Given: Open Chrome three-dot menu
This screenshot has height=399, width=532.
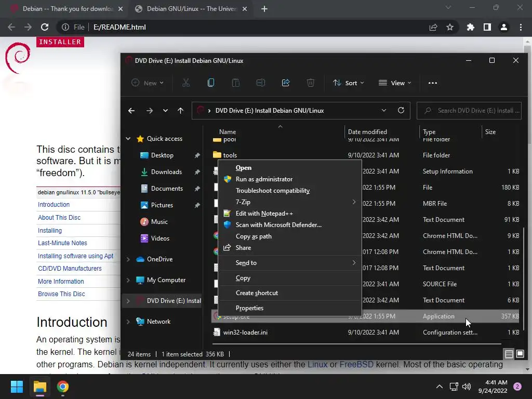Looking at the screenshot, I should pyautogui.click(x=521, y=27).
